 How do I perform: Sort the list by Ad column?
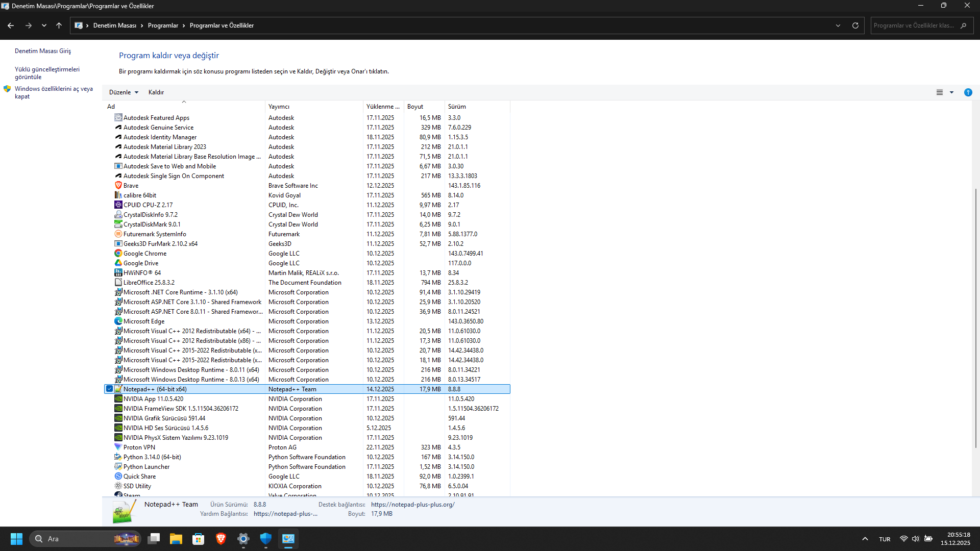[x=184, y=107]
